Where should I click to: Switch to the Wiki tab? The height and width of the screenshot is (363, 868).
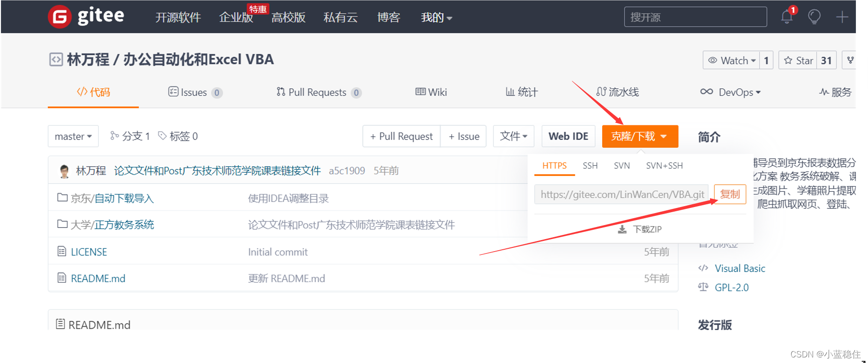431,92
